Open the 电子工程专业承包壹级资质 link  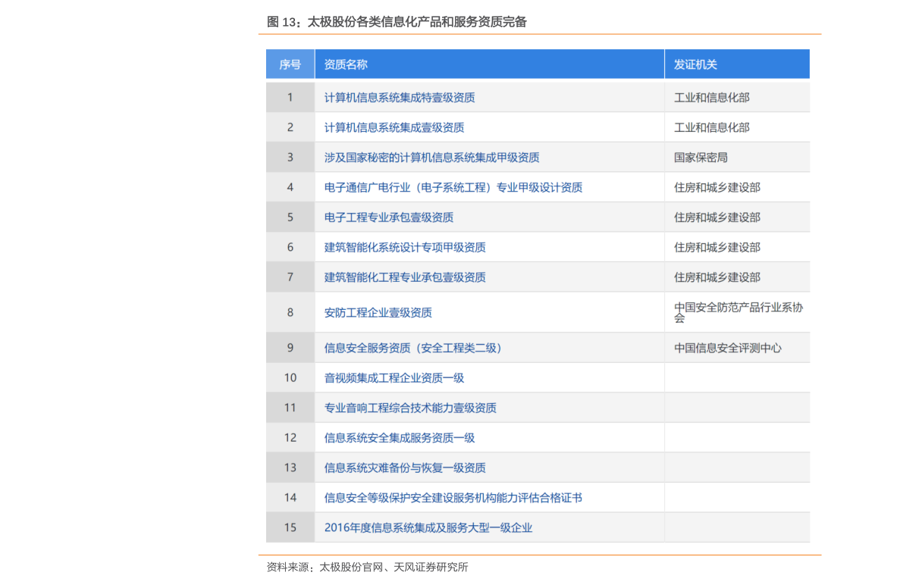point(389,217)
